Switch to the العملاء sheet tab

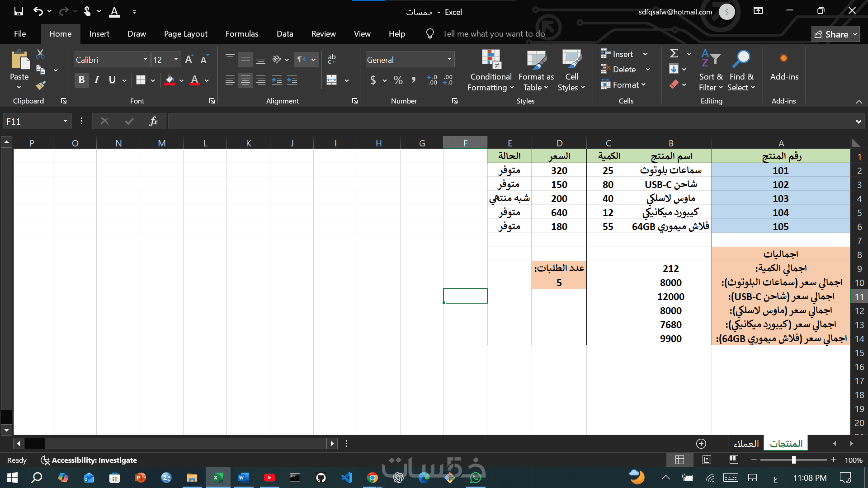[x=746, y=444]
